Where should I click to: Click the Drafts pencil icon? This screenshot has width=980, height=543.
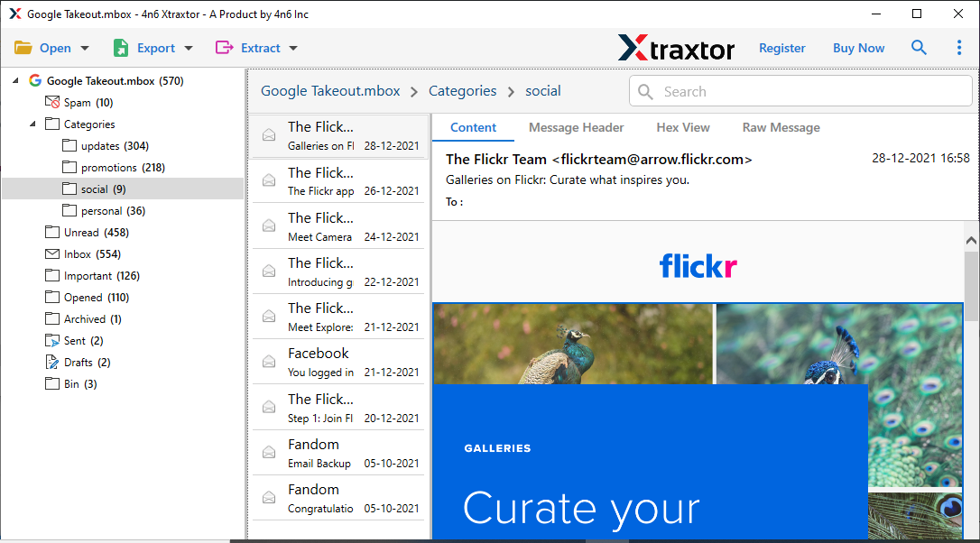point(51,362)
